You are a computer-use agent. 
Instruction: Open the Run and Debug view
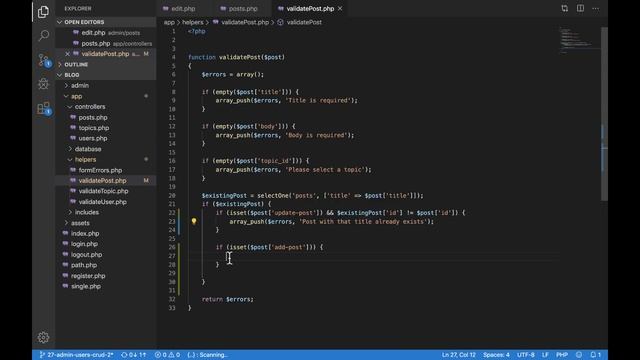coord(43,84)
